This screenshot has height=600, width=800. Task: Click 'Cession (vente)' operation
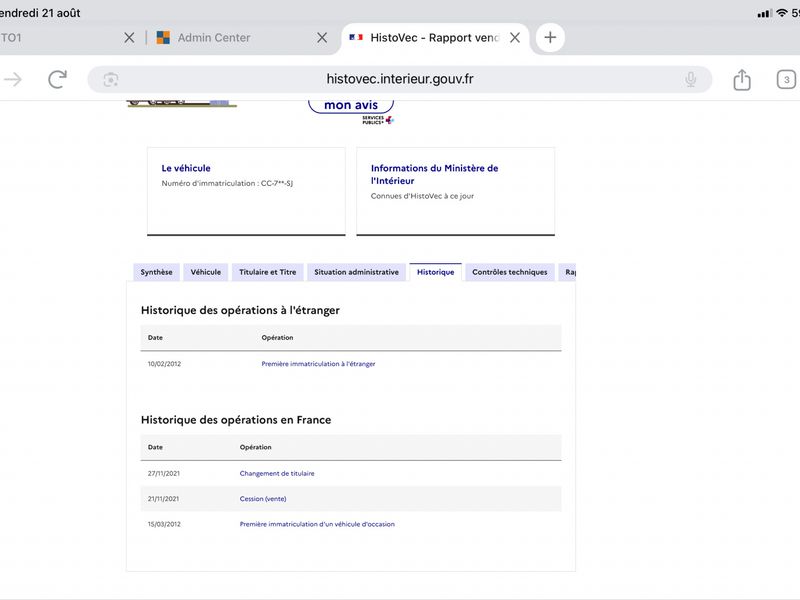[x=263, y=499]
